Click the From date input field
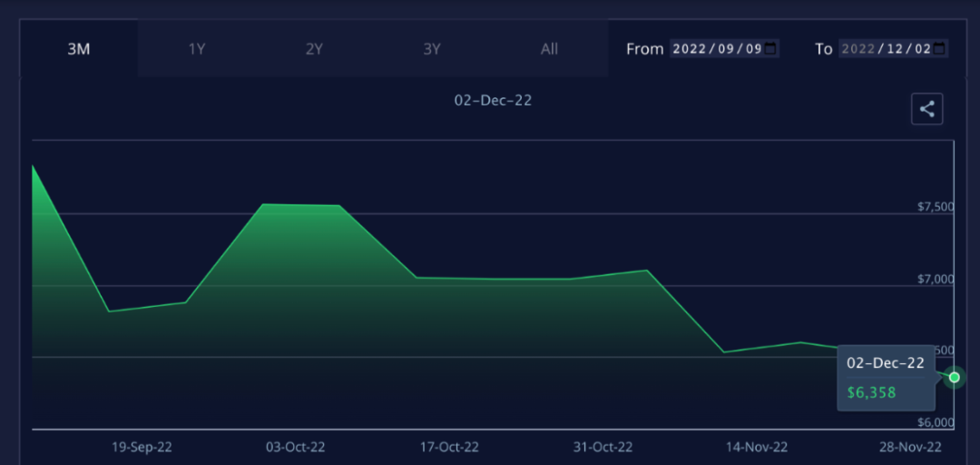980x465 pixels. 717,49
